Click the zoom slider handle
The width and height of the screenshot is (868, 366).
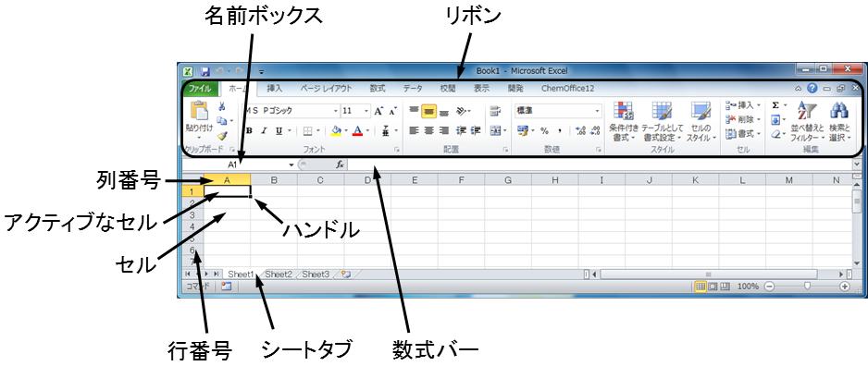pyautogui.click(x=807, y=287)
